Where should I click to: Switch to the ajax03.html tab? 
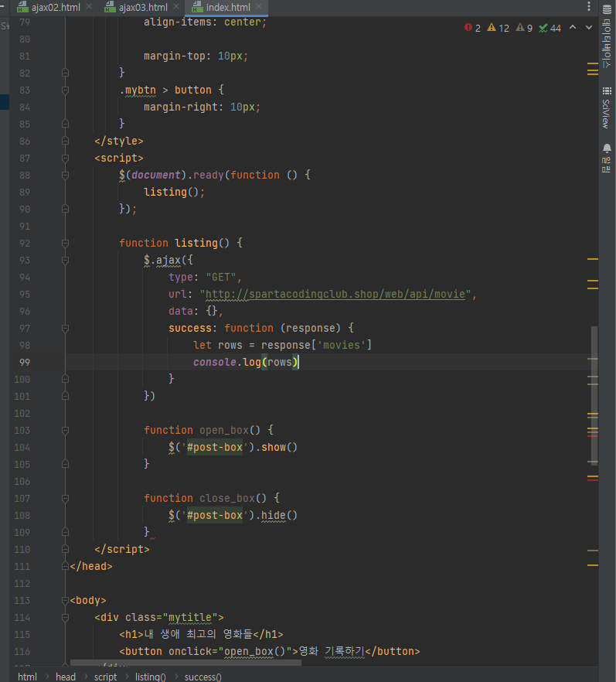[142, 8]
